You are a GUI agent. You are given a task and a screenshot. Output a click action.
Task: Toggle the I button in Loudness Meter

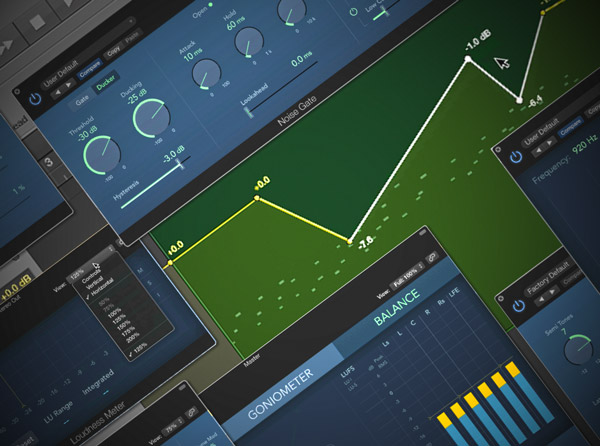pyautogui.click(x=159, y=295)
